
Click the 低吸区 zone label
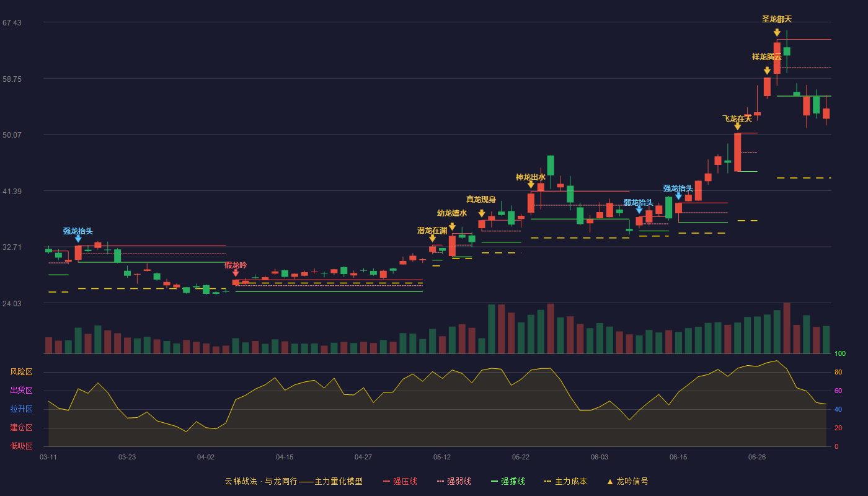(x=22, y=446)
